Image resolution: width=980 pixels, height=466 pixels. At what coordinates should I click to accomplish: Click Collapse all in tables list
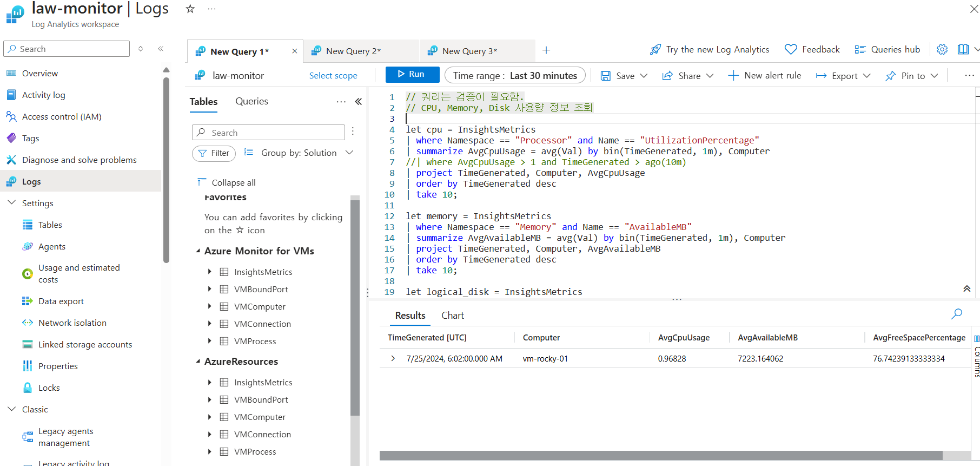tap(227, 183)
